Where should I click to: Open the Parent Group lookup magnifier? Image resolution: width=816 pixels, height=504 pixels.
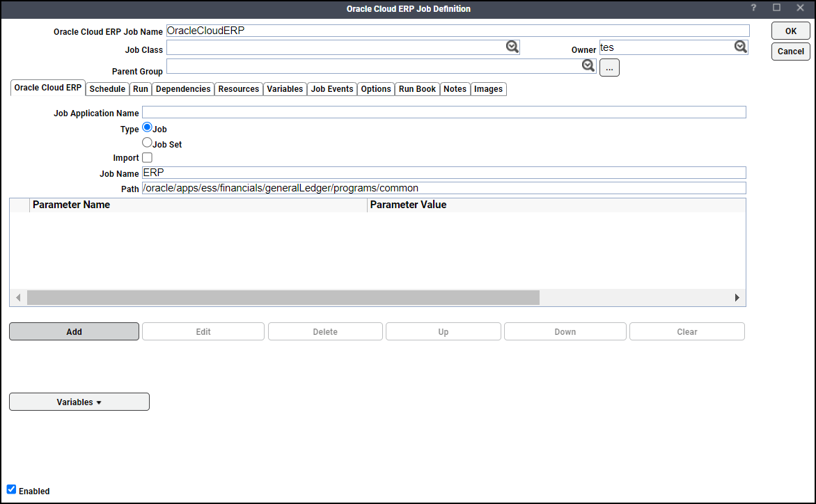tap(588, 65)
